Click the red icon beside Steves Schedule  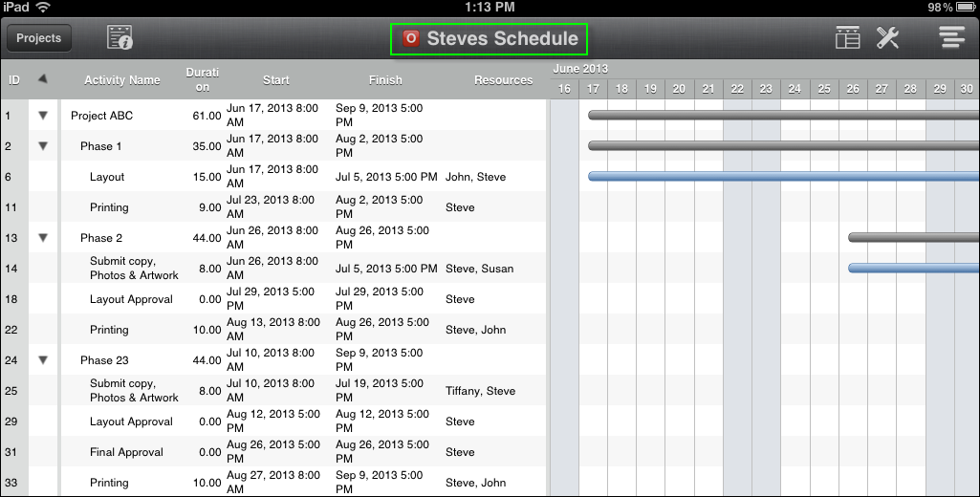coord(412,39)
